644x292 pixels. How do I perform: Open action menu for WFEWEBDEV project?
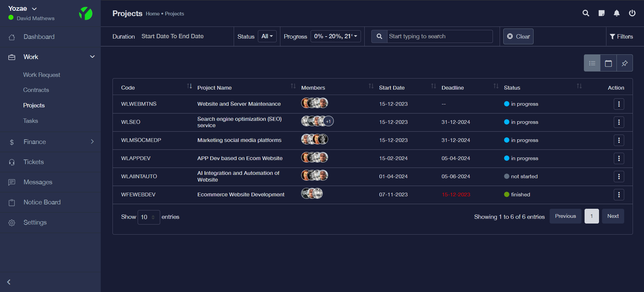pyautogui.click(x=618, y=195)
